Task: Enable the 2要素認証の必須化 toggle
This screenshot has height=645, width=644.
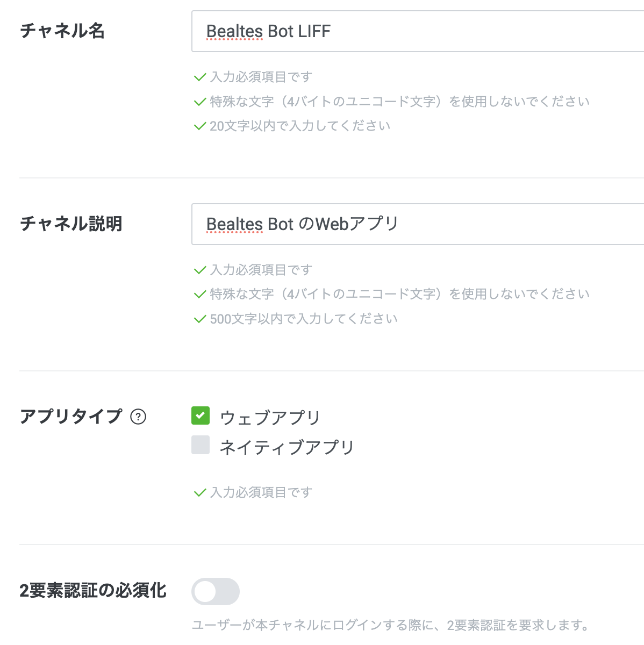Action: [215, 591]
